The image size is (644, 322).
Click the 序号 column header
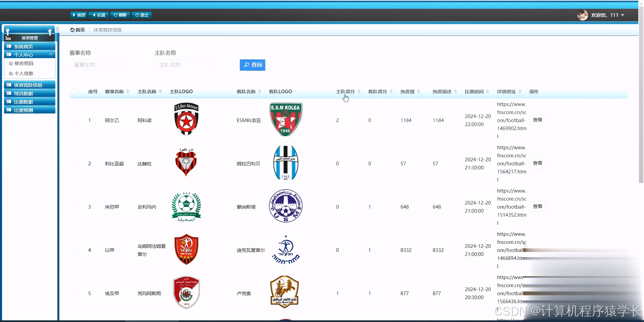[93, 92]
